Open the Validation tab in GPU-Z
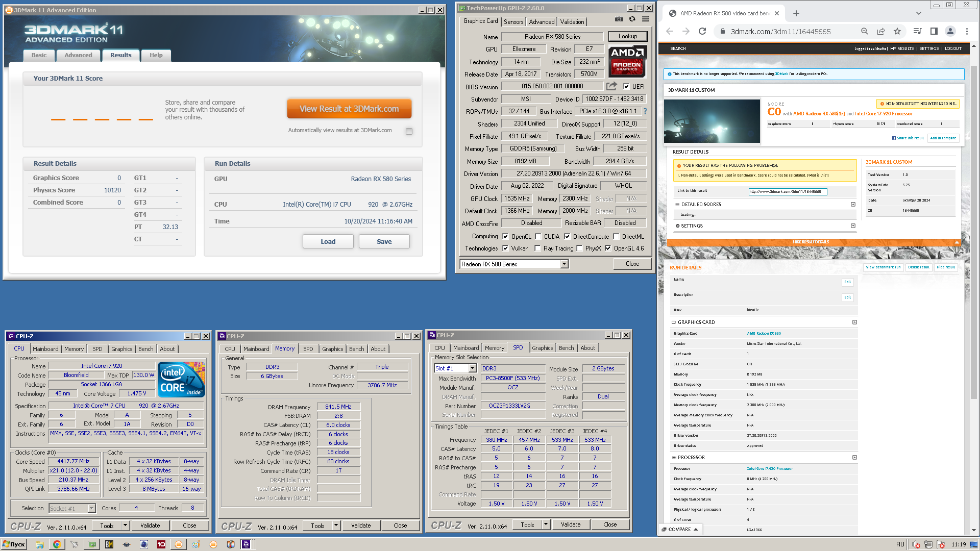980x551 pixels. (x=572, y=21)
